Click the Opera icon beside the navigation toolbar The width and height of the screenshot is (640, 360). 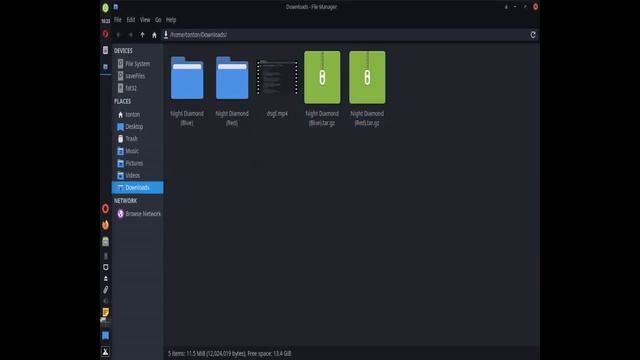point(105,34)
